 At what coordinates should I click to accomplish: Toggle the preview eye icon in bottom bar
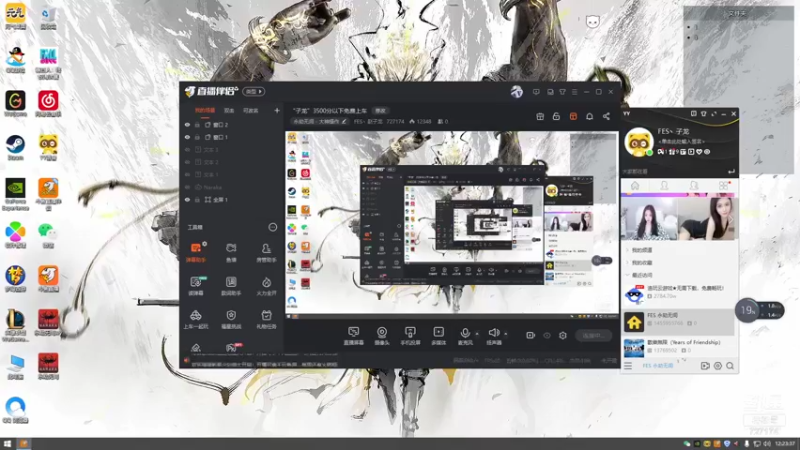[x=547, y=335]
